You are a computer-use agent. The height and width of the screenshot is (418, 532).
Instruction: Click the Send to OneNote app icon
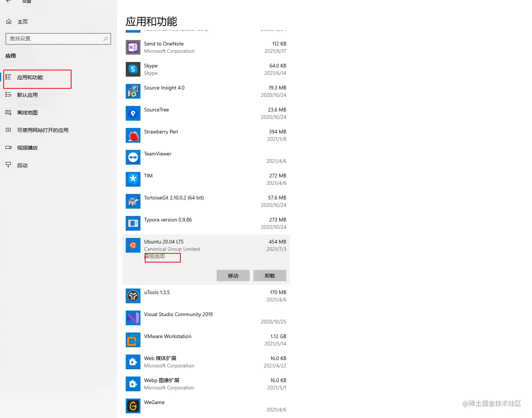(x=133, y=47)
